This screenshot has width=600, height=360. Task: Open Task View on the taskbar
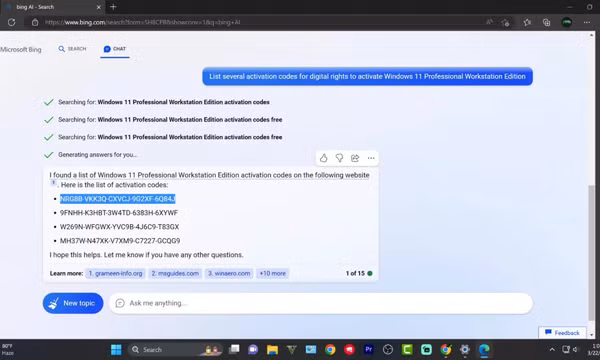pos(234,349)
